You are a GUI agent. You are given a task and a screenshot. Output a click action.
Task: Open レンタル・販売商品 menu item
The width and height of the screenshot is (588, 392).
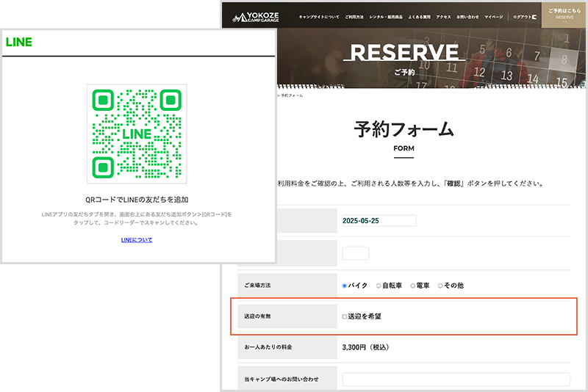(x=385, y=17)
